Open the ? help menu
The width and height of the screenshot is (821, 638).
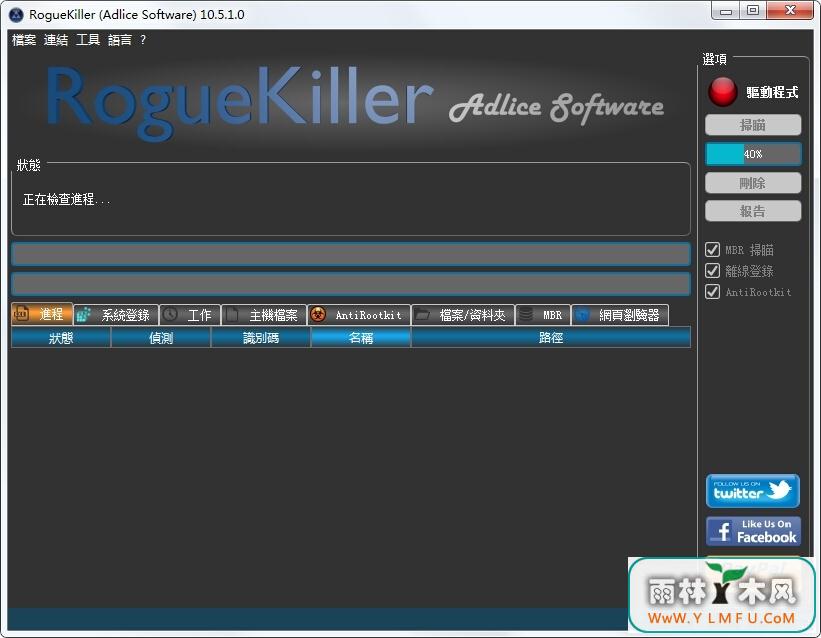click(143, 40)
